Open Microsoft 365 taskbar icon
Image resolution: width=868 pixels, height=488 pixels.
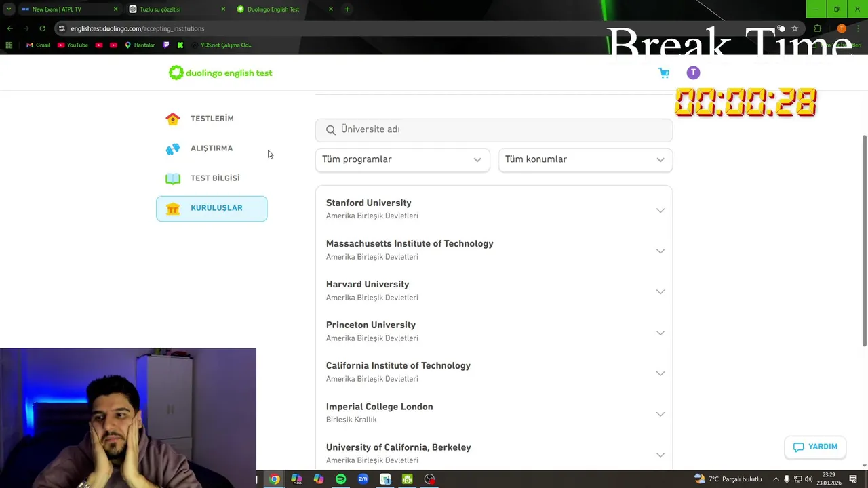click(x=296, y=479)
